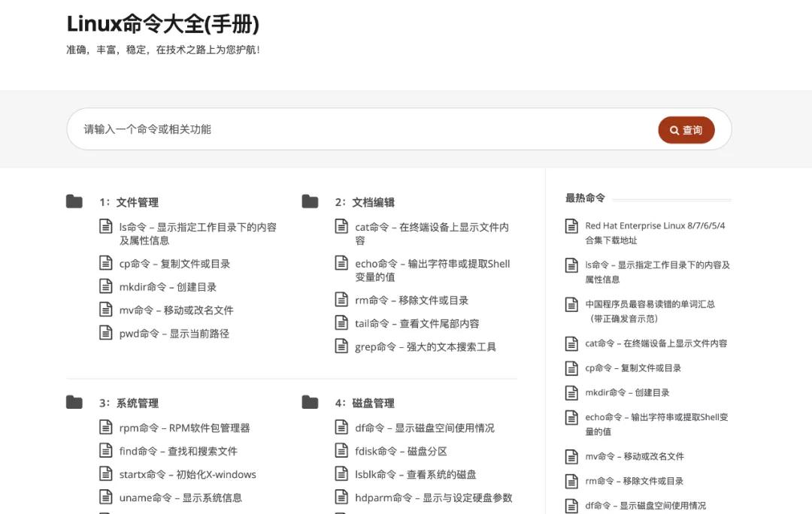Open 中国程序员最容易读错的单词汇总 link
The width and height of the screenshot is (812, 514).
pos(650,311)
